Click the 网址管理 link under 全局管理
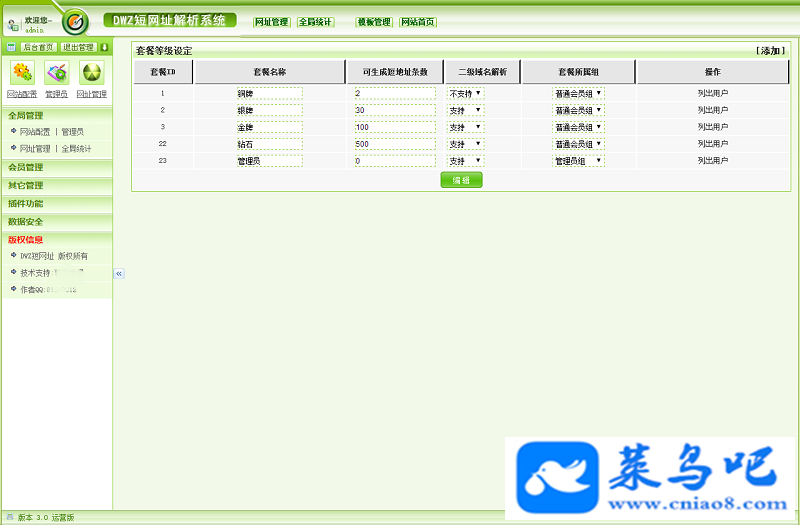 tap(35, 148)
